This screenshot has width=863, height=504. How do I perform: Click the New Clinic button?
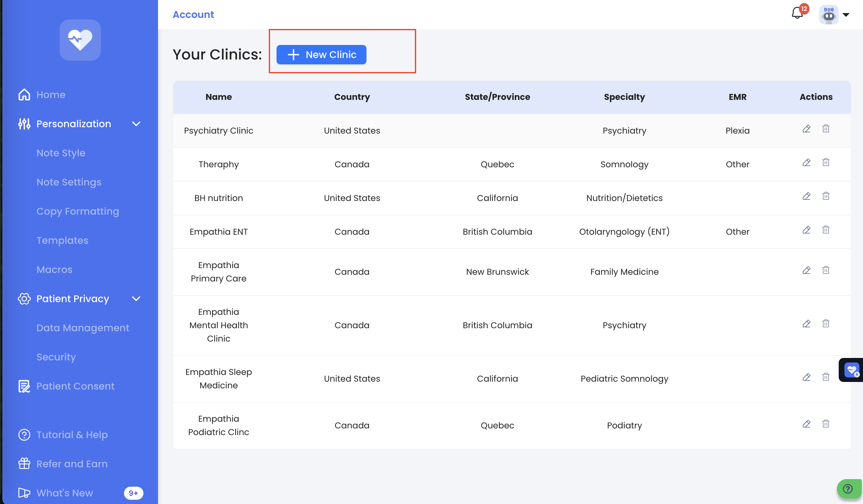pos(321,55)
